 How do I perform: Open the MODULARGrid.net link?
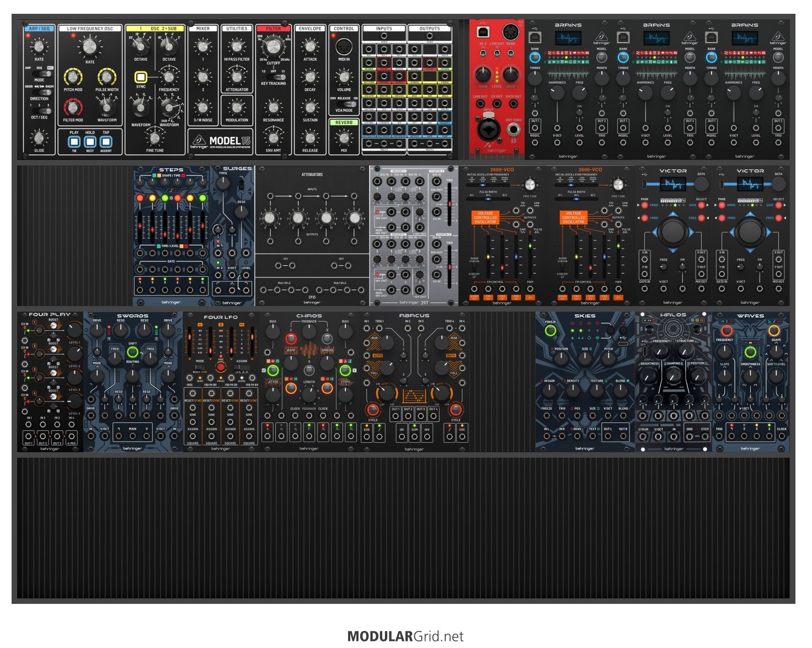click(405, 636)
